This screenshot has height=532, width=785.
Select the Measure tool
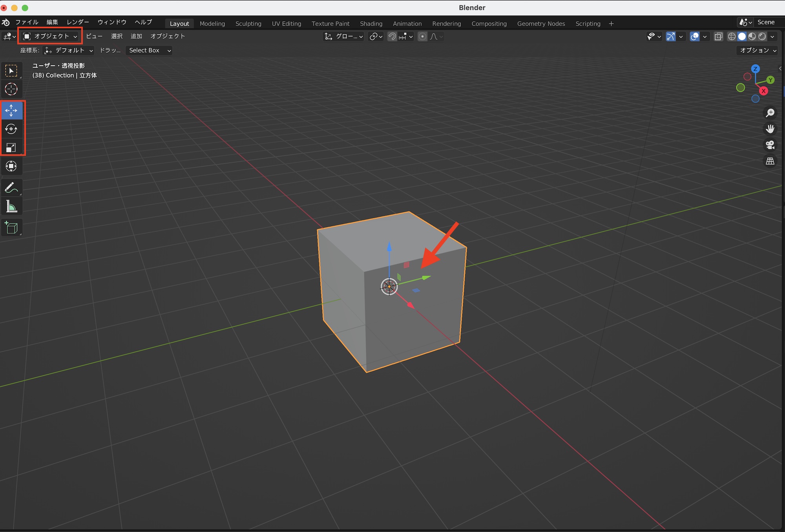tap(12, 206)
